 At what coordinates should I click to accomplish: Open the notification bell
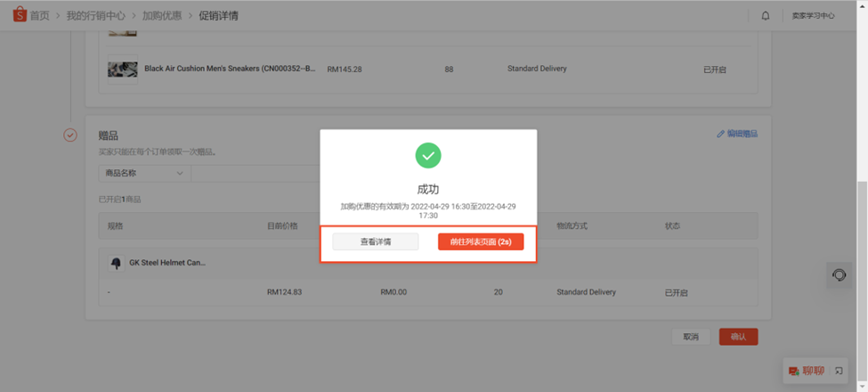coord(766,15)
